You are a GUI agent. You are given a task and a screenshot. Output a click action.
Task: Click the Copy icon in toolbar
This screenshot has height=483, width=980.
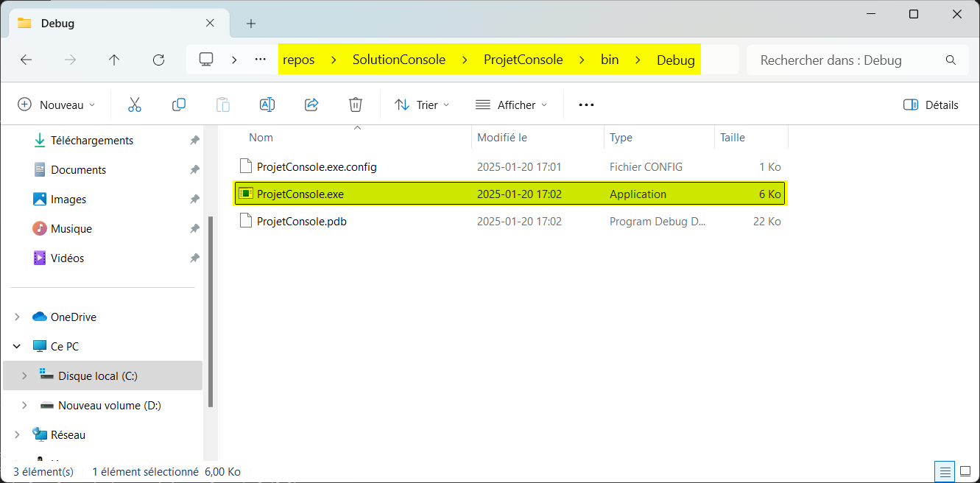click(x=178, y=105)
